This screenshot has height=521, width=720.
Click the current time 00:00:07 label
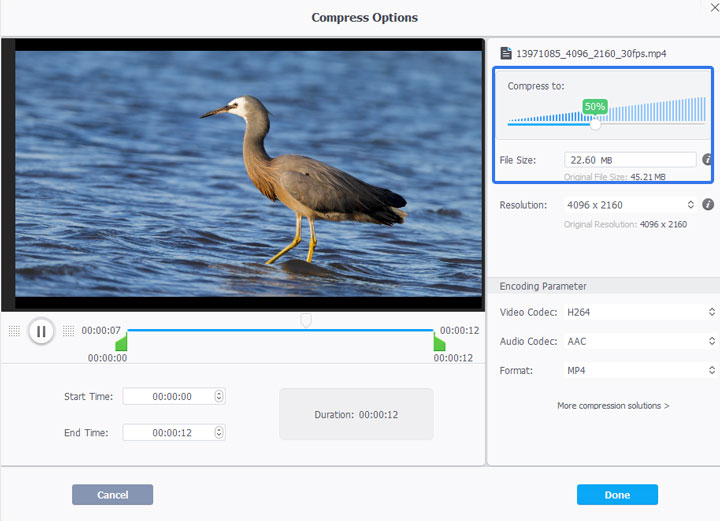pos(101,331)
